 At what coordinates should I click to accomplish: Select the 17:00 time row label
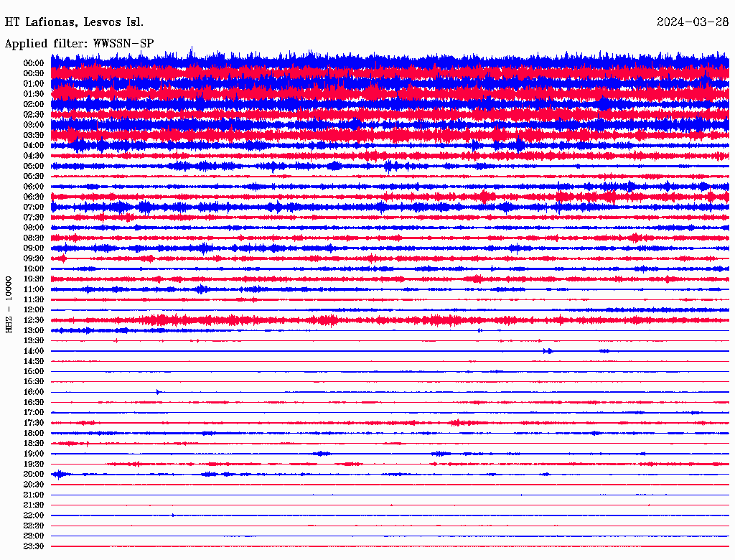click(34, 413)
